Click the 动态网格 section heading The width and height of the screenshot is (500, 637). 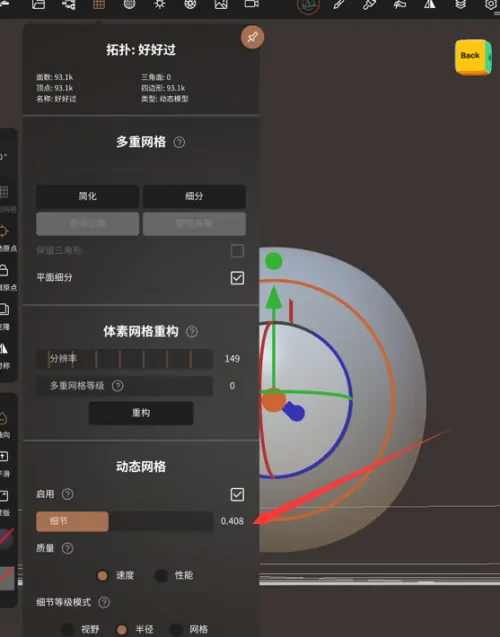point(141,467)
